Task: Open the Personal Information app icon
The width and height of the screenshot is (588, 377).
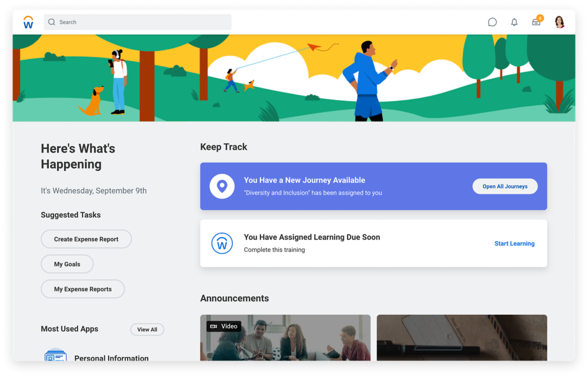Action: 56,356
